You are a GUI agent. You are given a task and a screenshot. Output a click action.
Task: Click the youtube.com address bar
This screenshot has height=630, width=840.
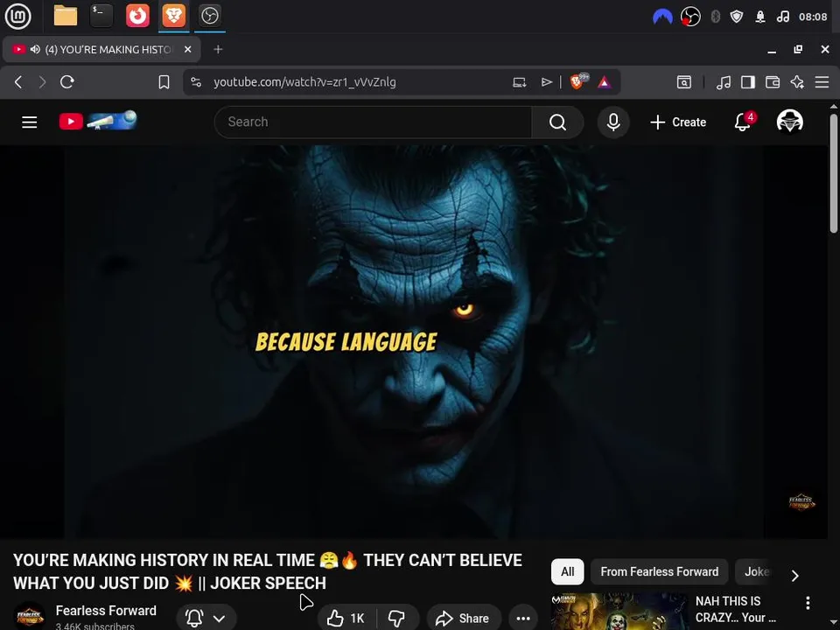(x=304, y=82)
